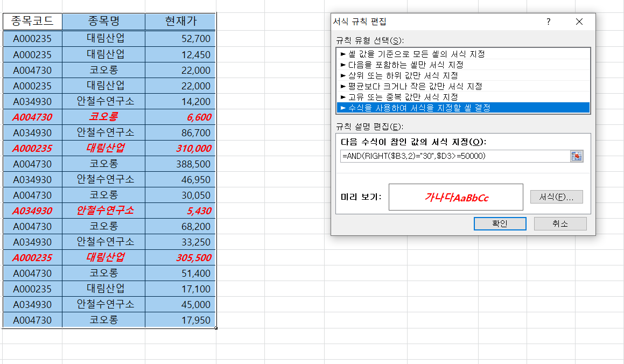Select the 현재가 header cell
Screen dimensions: 624x364
click(x=180, y=22)
